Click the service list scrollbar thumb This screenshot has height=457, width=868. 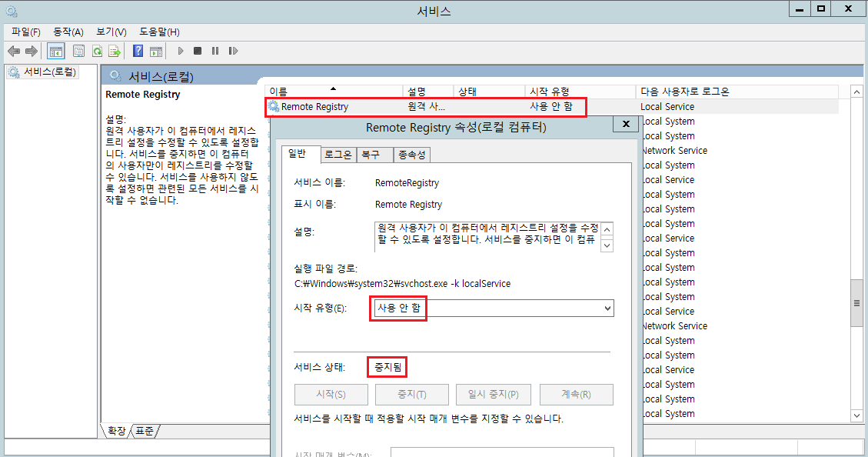click(x=856, y=303)
